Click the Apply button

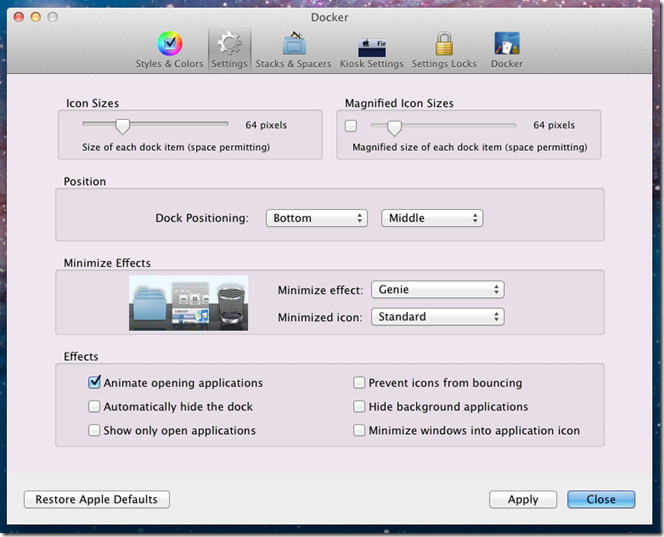523,499
